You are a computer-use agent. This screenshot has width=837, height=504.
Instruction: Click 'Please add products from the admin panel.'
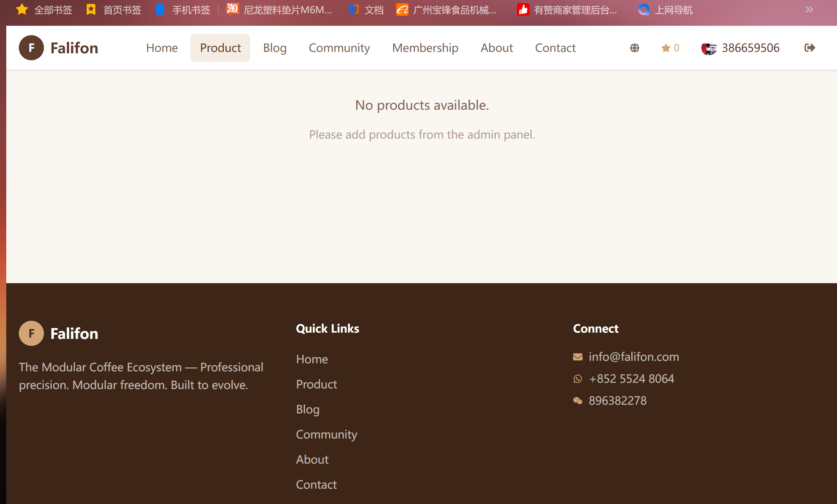(x=422, y=134)
